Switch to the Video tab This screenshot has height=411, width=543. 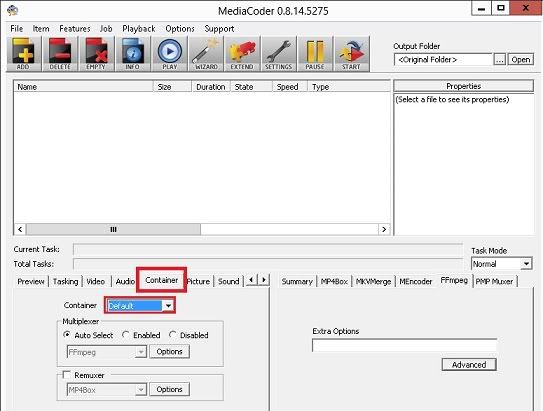(x=96, y=282)
